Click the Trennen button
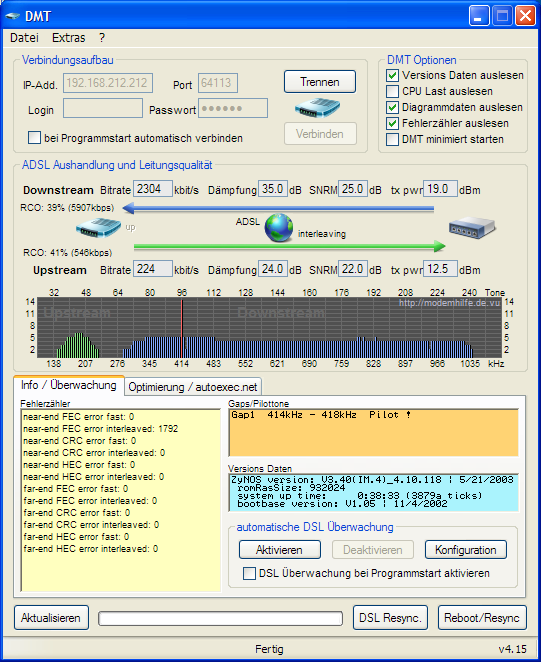 (x=320, y=81)
